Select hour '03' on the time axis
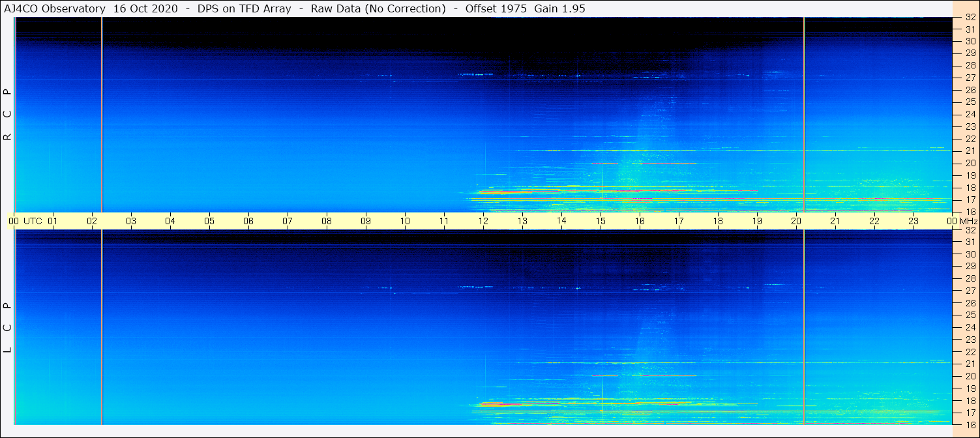 pyautogui.click(x=131, y=221)
